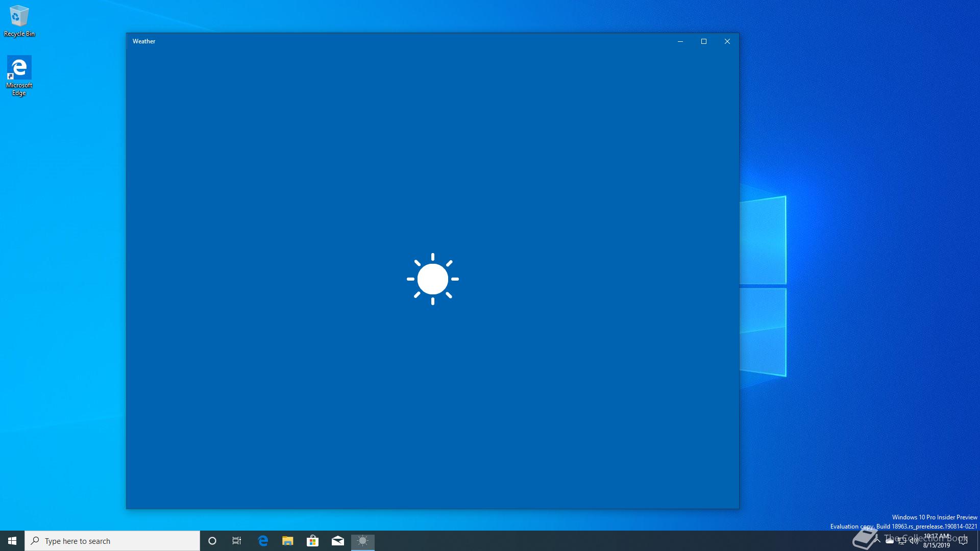Image resolution: width=980 pixels, height=551 pixels.
Task: Open Task View on the taskbar
Action: (237, 541)
